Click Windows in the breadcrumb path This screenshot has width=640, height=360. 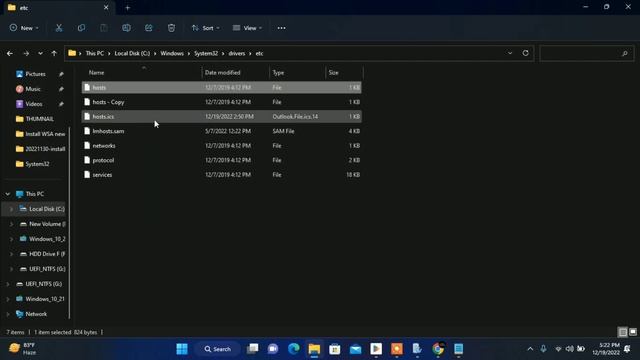click(172, 53)
